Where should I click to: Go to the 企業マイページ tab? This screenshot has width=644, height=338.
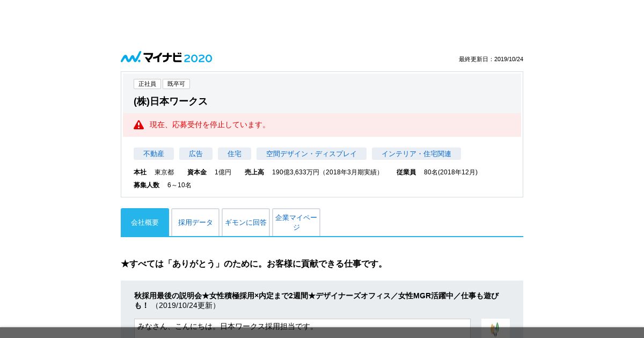point(296,222)
